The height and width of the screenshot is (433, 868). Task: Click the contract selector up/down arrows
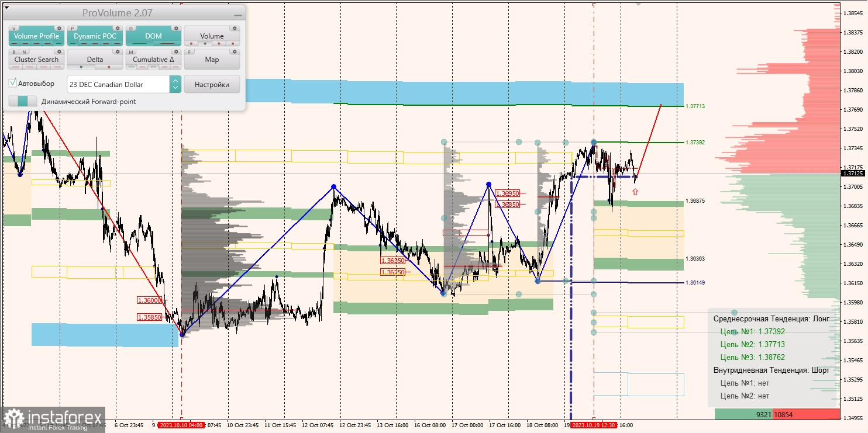click(175, 84)
